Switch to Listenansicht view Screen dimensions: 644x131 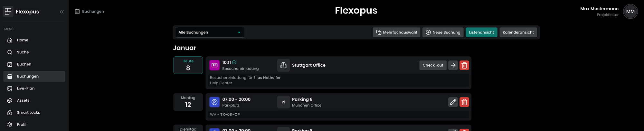click(481, 32)
